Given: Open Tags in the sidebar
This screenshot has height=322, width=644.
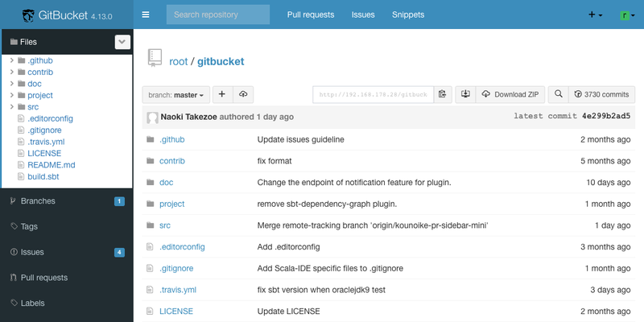Looking at the screenshot, I should coord(67,226).
